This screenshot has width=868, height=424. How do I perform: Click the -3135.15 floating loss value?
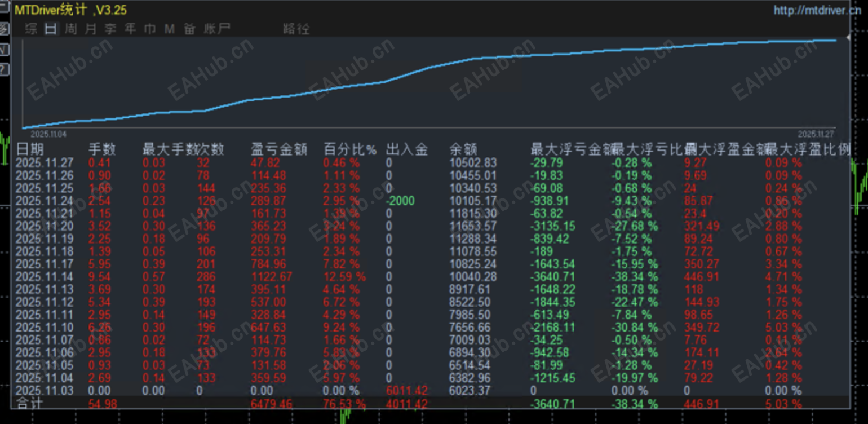tap(553, 226)
